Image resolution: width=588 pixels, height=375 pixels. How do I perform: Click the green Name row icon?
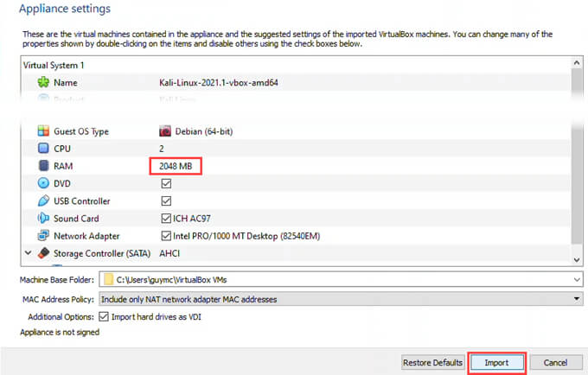43,82
